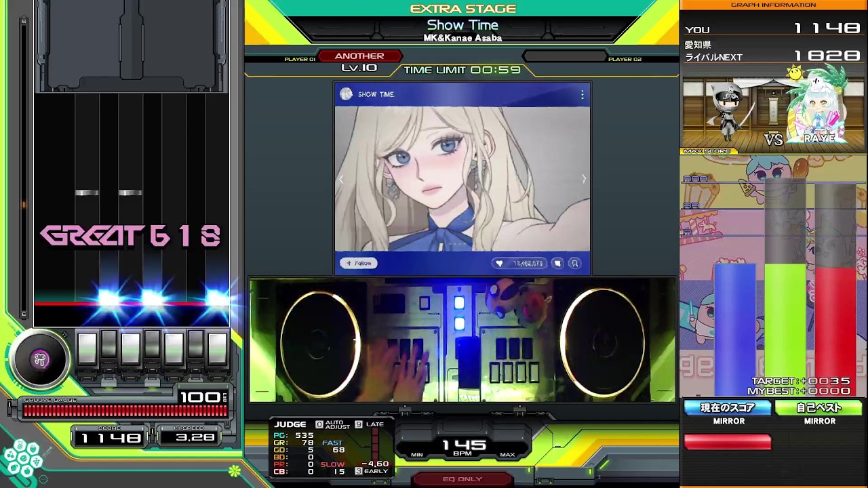Click the RAYE rival character avatar
Viewport: 868px width, 488px height.
click(x=818, y=105)
